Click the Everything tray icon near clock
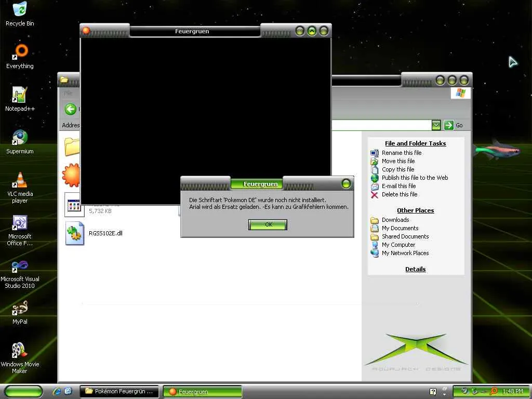 494,391
